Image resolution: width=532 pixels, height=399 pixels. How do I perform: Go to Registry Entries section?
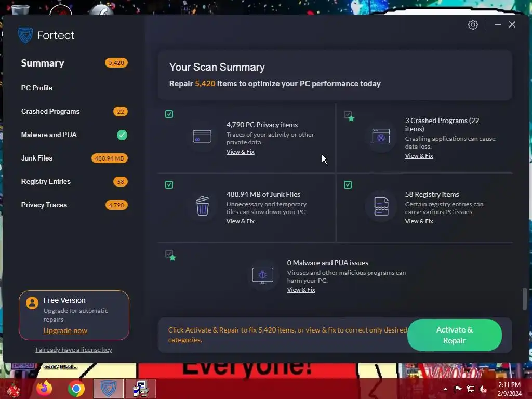point(46,181)
